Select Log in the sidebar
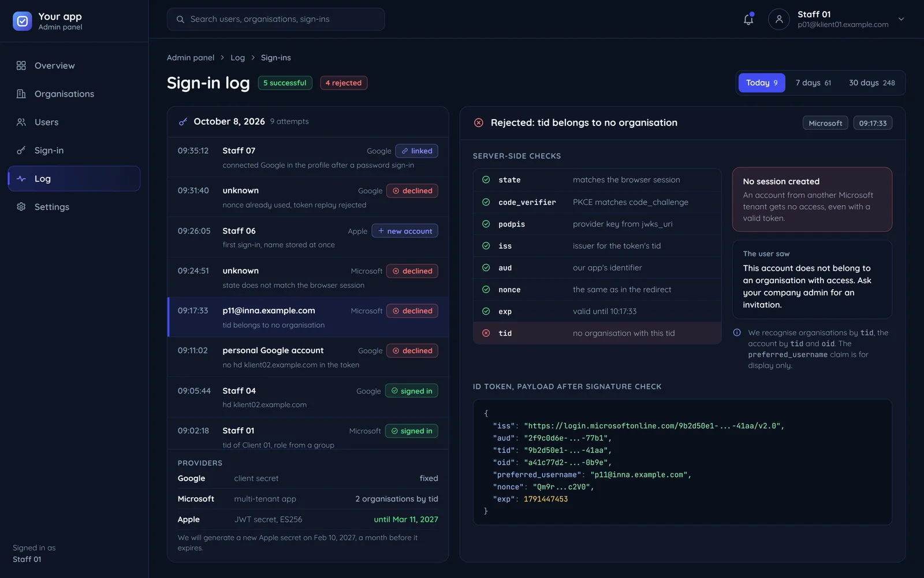This screenshot has width=924, height=578. pyautogui.click(x=74, y=179)
